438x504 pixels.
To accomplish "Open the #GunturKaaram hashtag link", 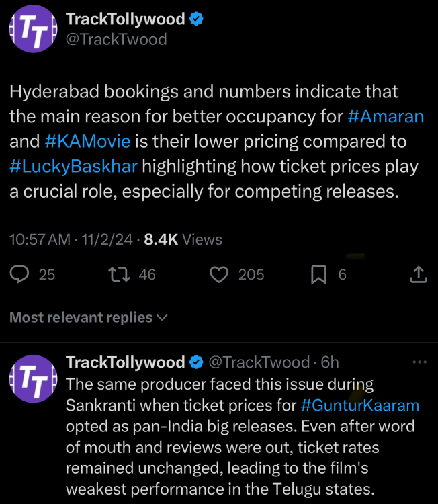I will coord(360,405).
